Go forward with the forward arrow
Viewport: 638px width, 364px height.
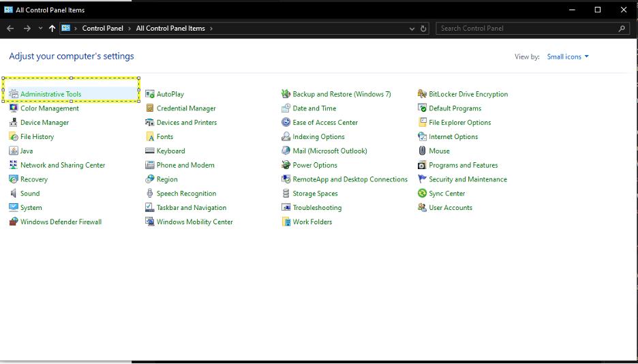[27, 29]
